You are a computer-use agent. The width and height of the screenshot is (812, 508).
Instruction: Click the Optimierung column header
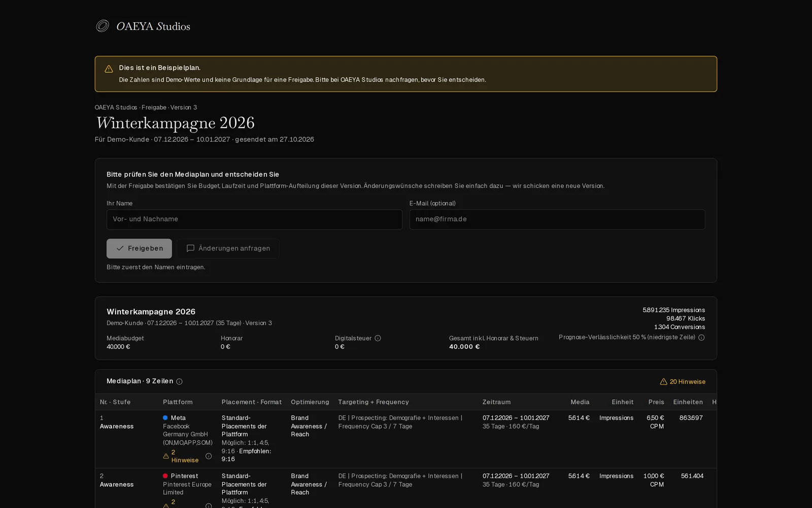click(310, 402)
